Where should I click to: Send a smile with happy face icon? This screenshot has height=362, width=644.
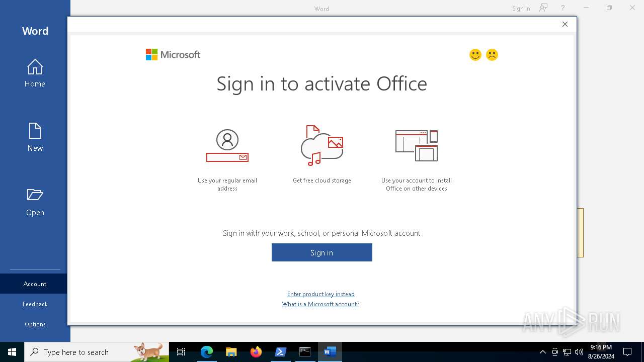click(x=475, y=55)
